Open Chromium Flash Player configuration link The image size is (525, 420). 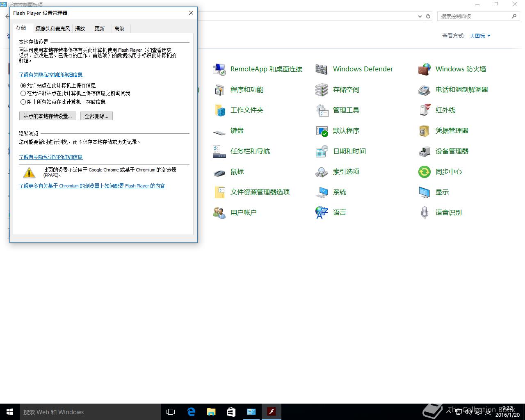(x=92, y=186)
